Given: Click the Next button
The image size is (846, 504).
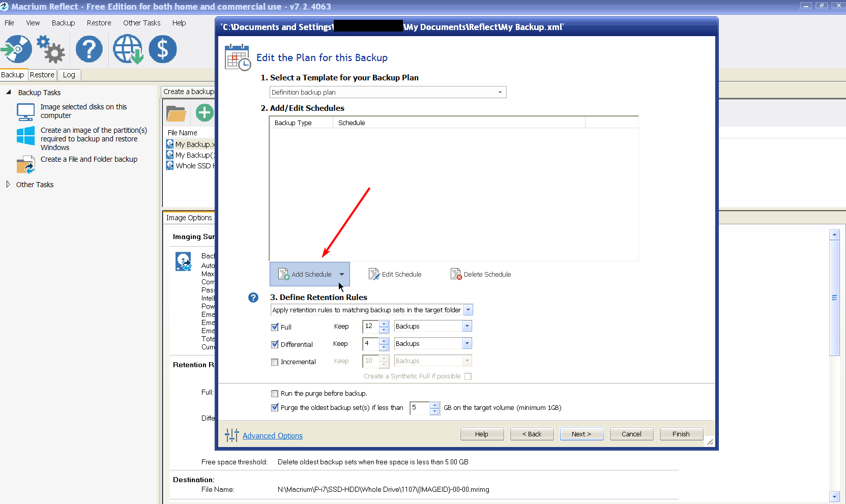Looking at the screenshot, I should click(x=581, y=434).
